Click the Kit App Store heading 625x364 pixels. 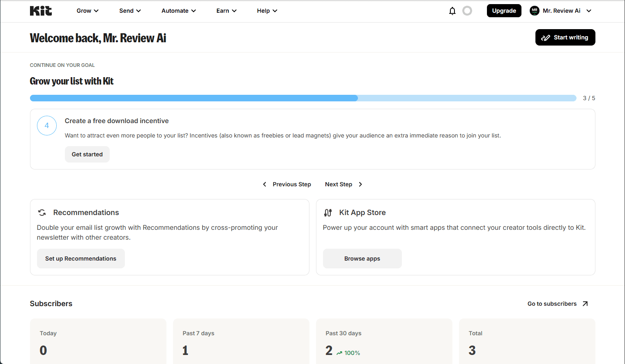coord(362,213)
